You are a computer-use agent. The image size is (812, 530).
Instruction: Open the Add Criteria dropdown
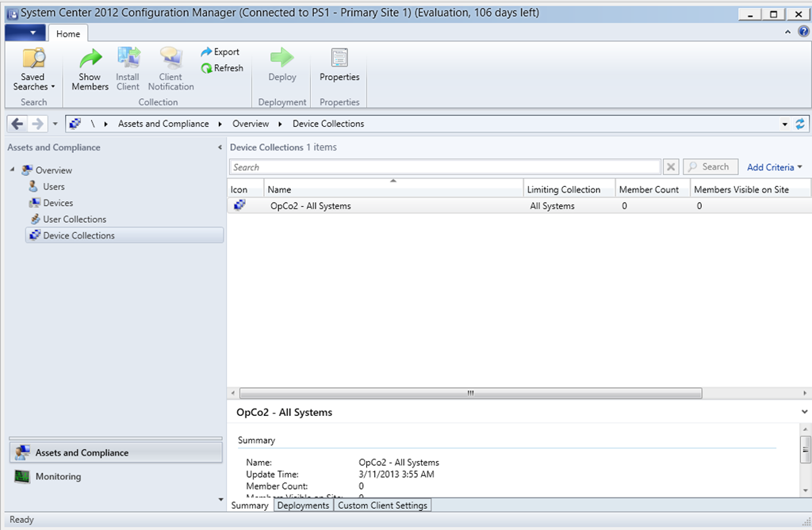(774, 167)
